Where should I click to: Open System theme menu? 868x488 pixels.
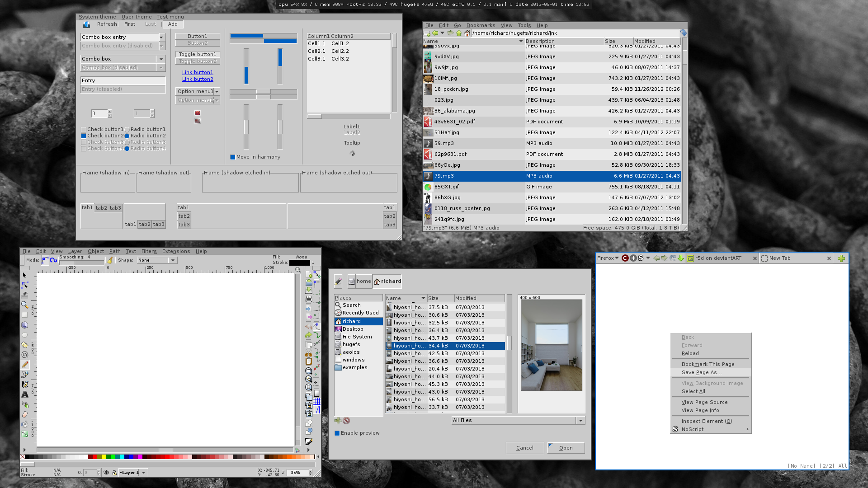(x=97, y=17)
